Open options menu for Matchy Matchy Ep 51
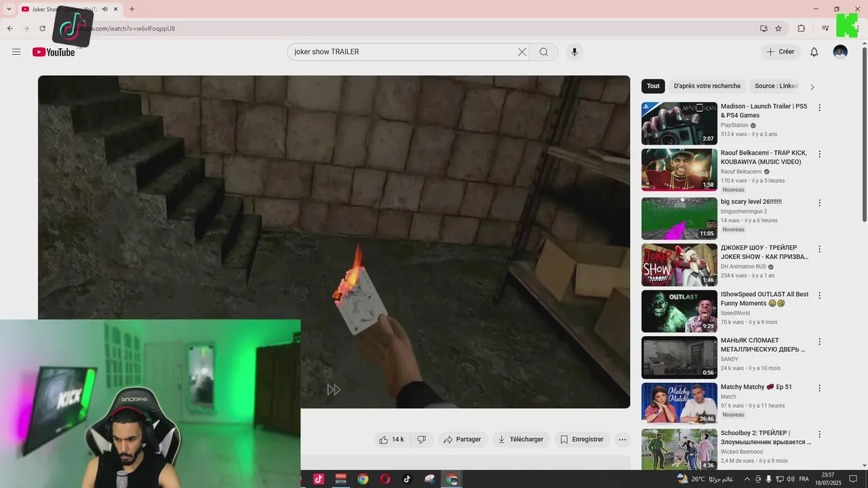Image resolution: width=868 pixels, height=488 pixels. (x=819, y=388)
